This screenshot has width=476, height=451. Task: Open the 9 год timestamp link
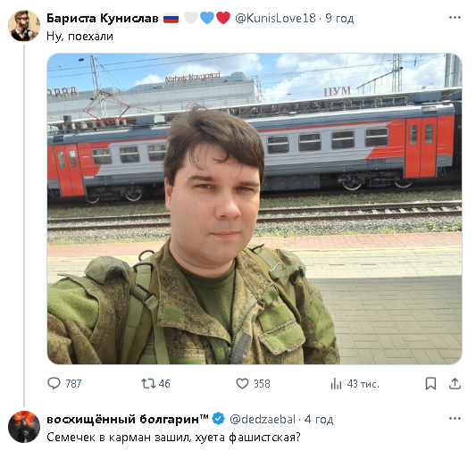pyautogui.click(x=339, y=18)
